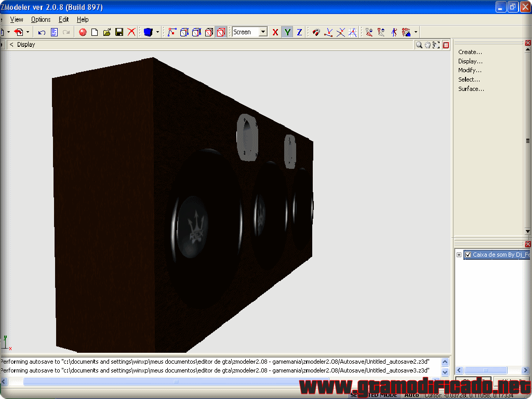Screen dimensions: 532x399
Task: Click the magnet snap icon
Action: pyautogui.click(x=316, y=32)
